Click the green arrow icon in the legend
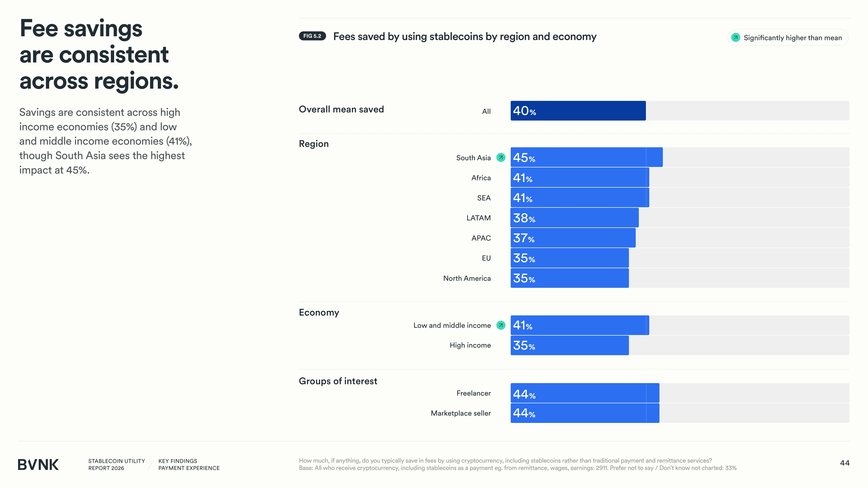Viewport: 868px width, 488px height. 736,37
